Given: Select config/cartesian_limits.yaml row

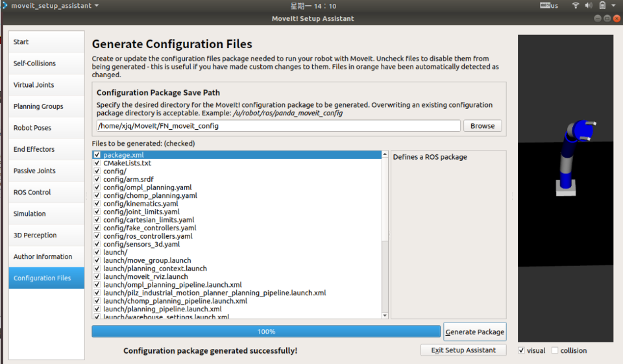Looking at the screenshot, I should click(x=237, y=220).
